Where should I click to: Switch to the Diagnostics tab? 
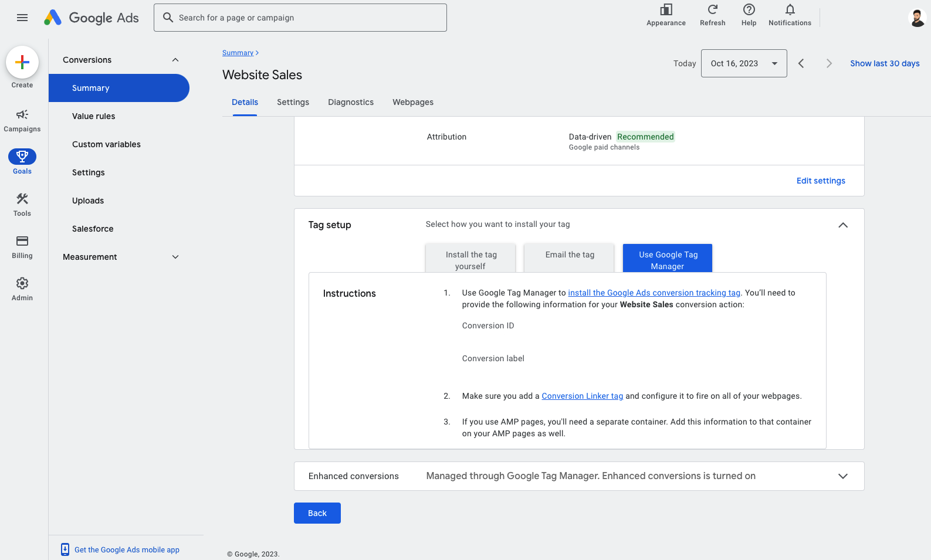coord(351,102)
